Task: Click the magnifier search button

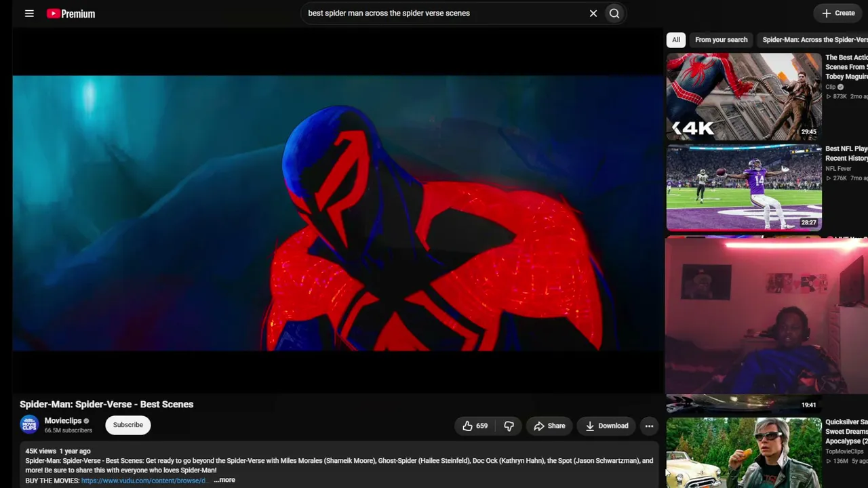Action: pos(614,14)
